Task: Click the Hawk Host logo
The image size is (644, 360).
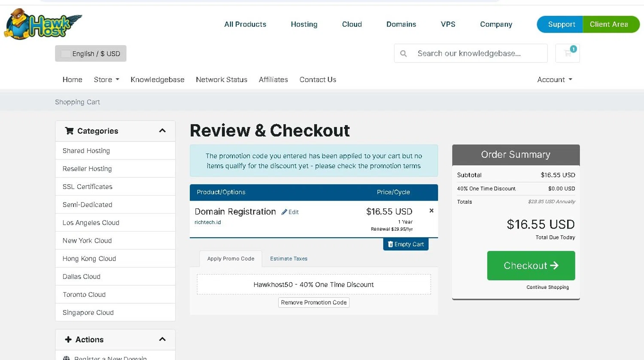Action: tap(43, 24)
